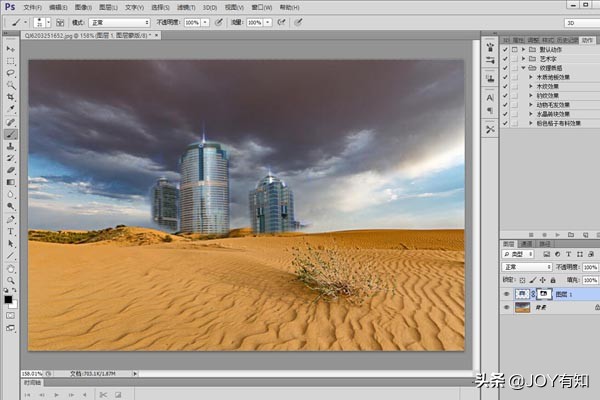Select the Healing Brush tool

tap(11, 122)
